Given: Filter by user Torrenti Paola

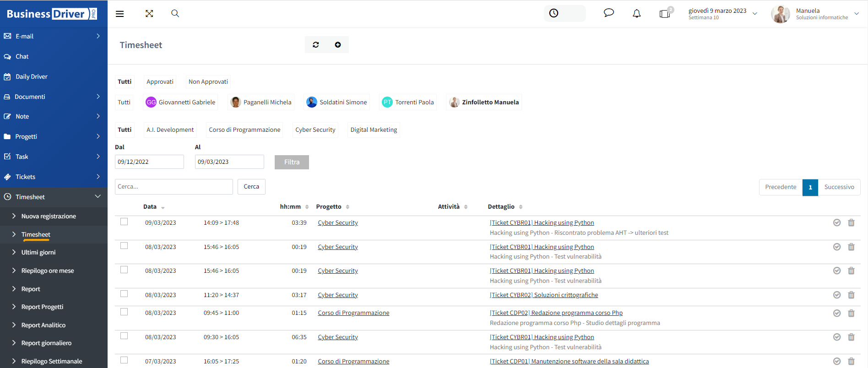Looking at the screenshot, I should (x=408, y=102).
